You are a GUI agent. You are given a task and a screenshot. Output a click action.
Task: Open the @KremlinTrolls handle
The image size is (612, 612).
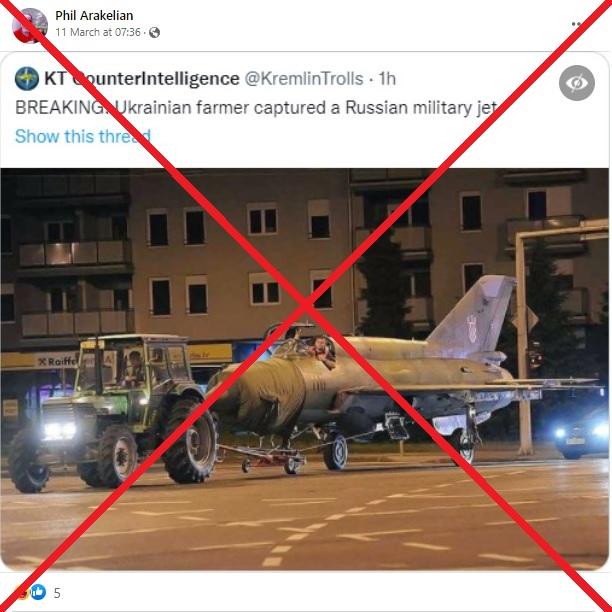click(x=304, y=79)
